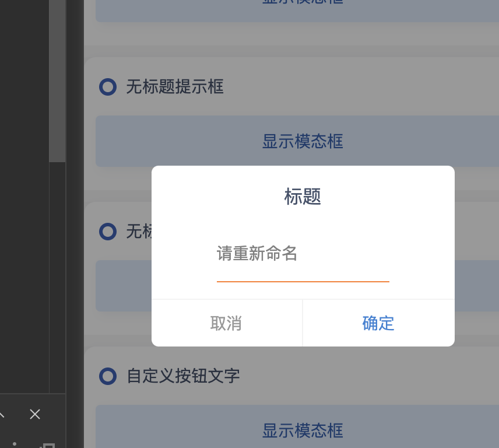Click the circle icon beside 无标题提示框
Viewport: 499px width, 448px height.
(x=108, y=87)
